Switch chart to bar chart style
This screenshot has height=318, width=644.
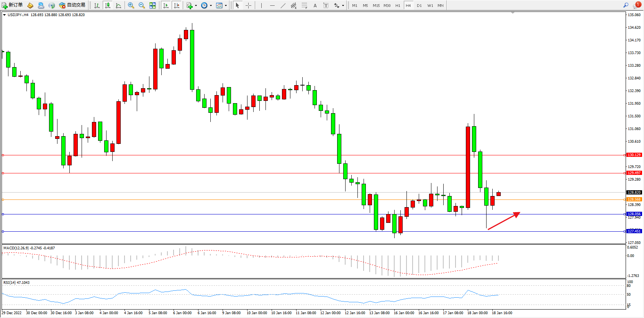pyautogui.click(x=97, y=5)
